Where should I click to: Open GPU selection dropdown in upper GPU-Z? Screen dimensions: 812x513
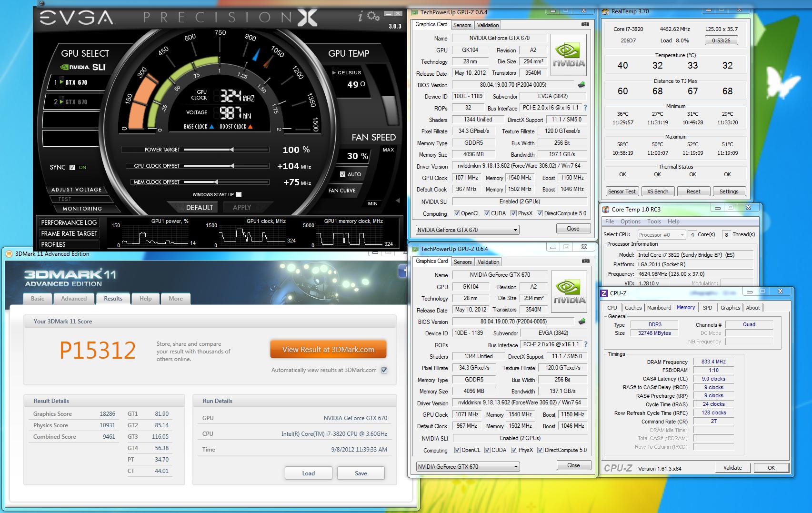[467, 230]
